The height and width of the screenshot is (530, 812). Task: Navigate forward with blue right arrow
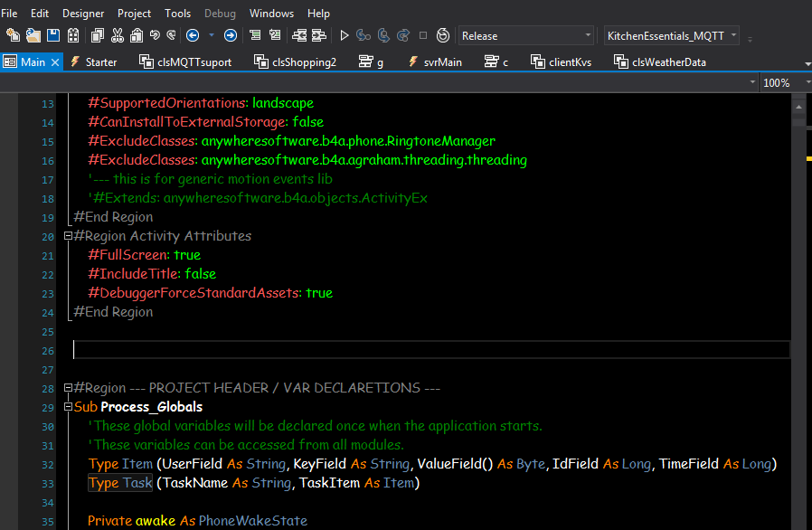[231, 35]
